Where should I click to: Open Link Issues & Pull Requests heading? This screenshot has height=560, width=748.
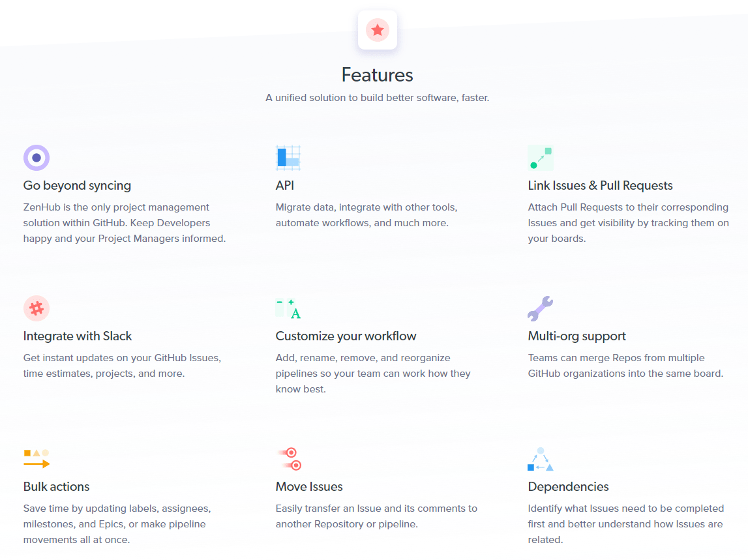pyautogui.click(x=600, y=186)
